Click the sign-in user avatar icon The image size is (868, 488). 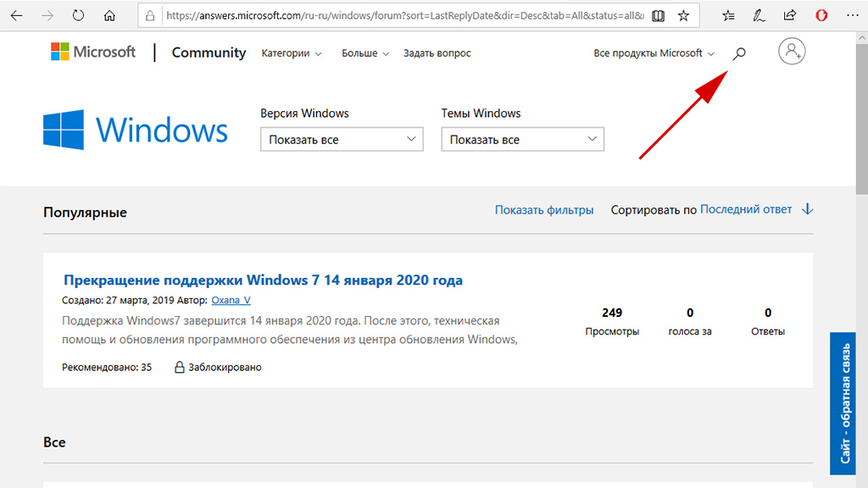pyautogui.click(x=792, y=52)
